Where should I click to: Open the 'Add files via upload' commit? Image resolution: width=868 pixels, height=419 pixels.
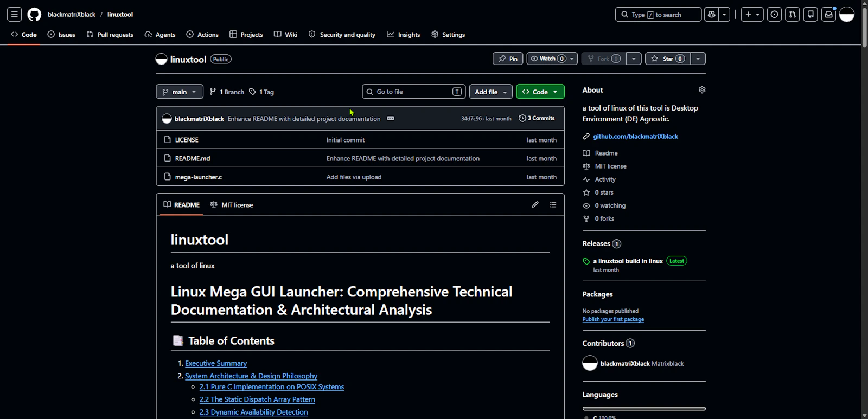[354, 177]
